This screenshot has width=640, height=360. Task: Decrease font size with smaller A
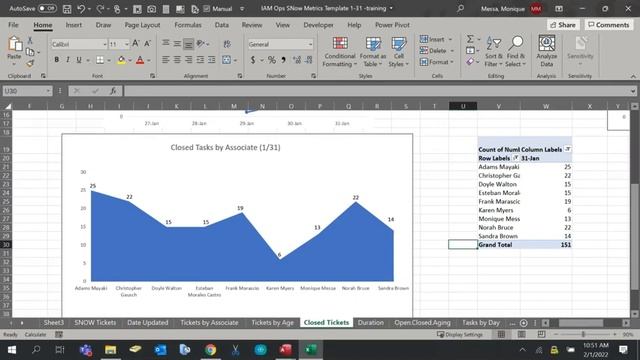[147, 43]
